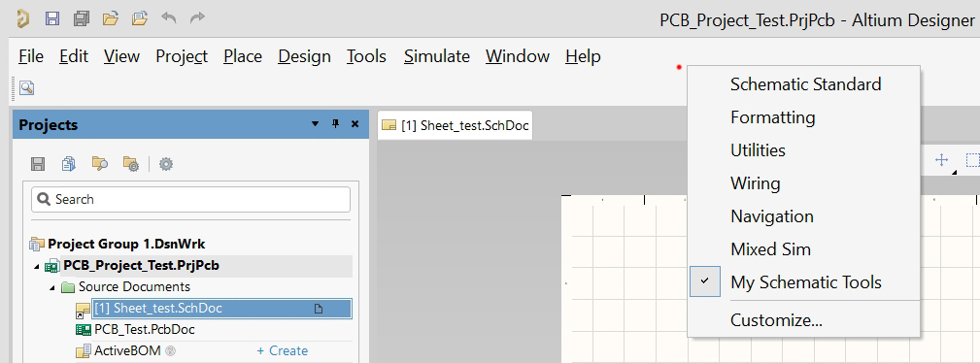980x363 pixels.
Task: Select Source Documents in the tree
Action: click(x=134, y=286)
